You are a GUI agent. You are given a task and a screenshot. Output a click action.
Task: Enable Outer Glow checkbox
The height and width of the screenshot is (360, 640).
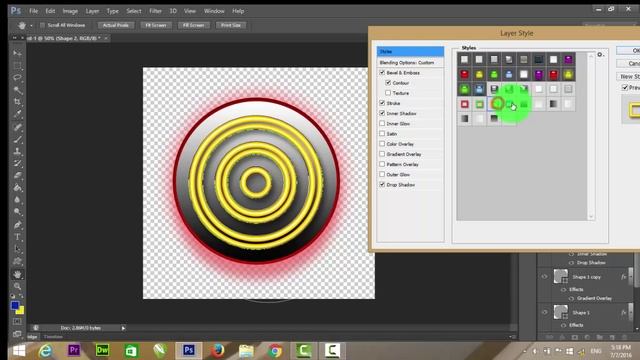click(x=382, y=174)
